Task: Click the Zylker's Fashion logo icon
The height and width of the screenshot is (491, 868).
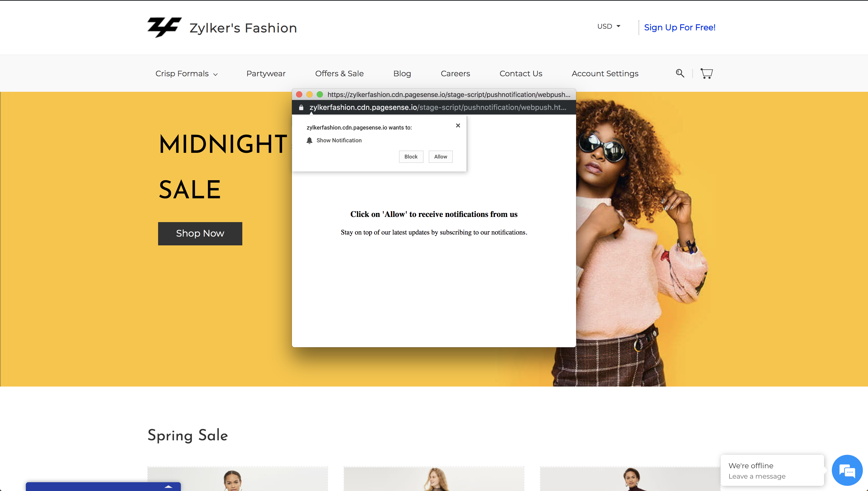Action: [x=164, y=27]
